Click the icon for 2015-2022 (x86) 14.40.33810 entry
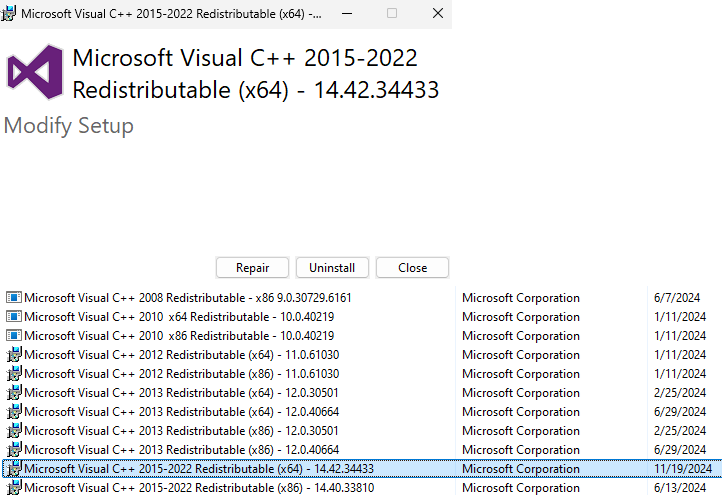Viewport: 722px width, 495px height. point(13,488)
